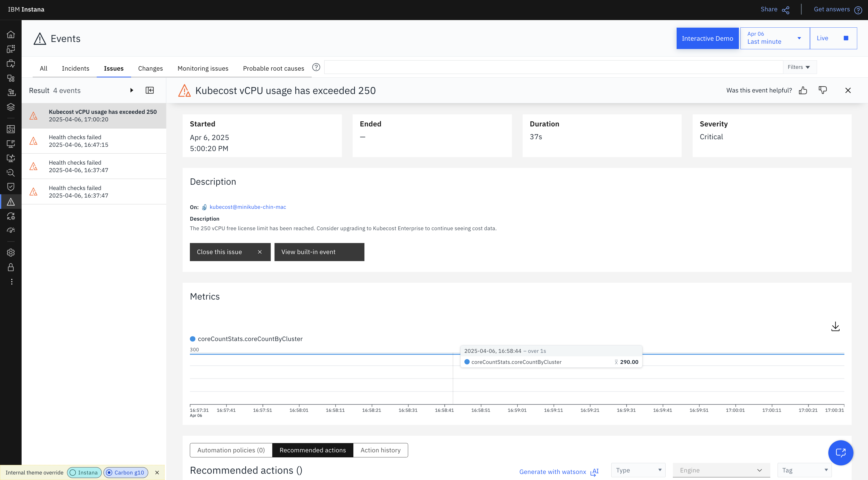The width and height of the screenshot is (868, 480).
Task: Click the IBM Instana logo text
Action: [26, 10]
